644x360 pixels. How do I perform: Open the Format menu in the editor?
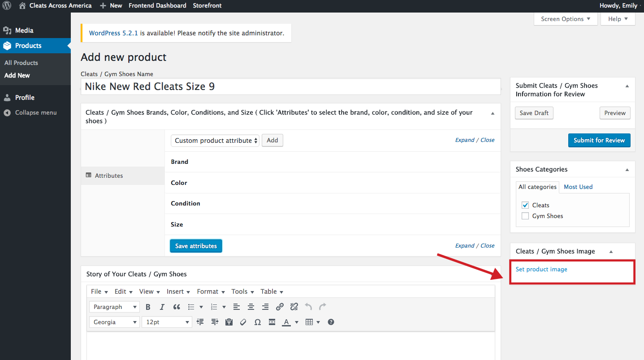click(x=211, y=291)
